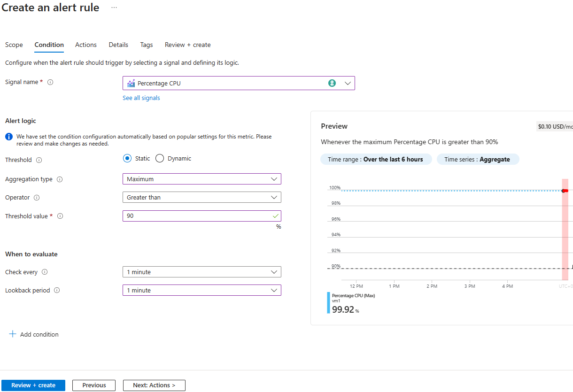Show info tooltip next to Threshold label
The width and height of the screenshot is (573, 392).
[x=39, y=160]
